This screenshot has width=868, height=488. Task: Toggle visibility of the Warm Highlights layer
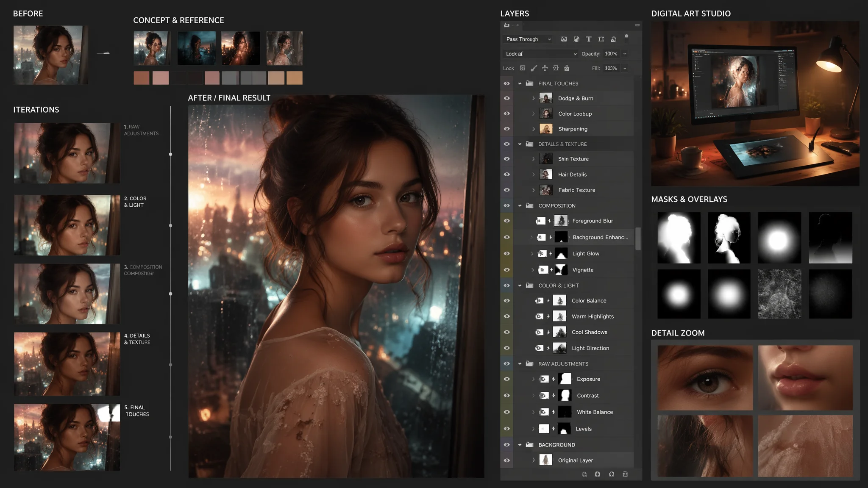506,316
